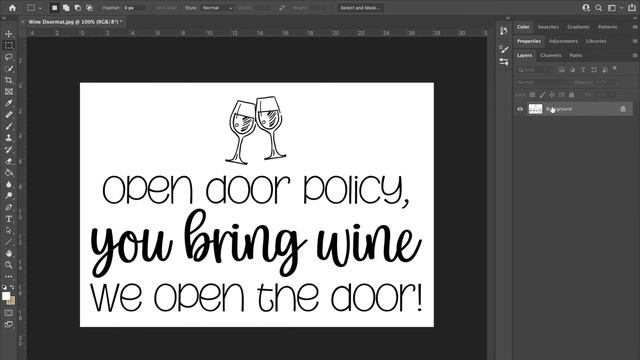Viewport: 640px width, 360px height.
Task: Open the tool preset picker dropdown arrow
Action: [x=40, y=8]
